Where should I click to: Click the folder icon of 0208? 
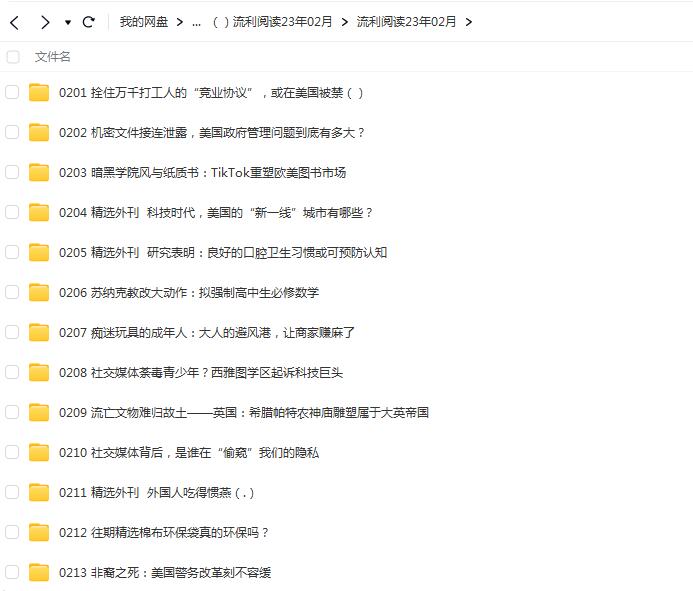coord(39,372)
